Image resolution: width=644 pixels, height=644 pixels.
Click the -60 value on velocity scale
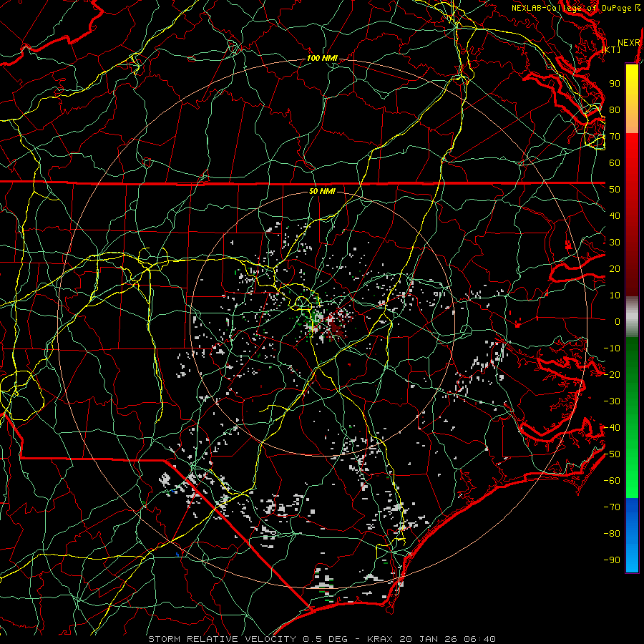click(612, 481)
